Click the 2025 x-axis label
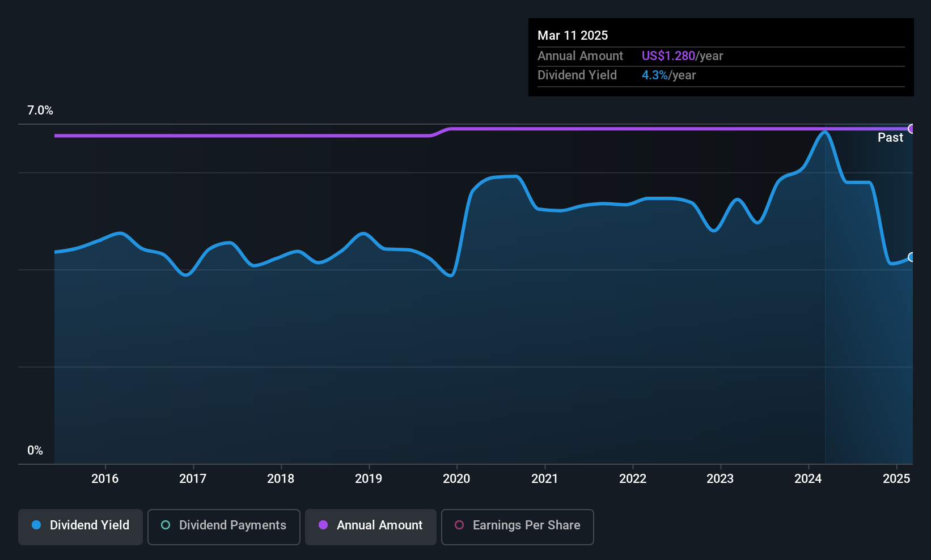The height and width of the screenshot is (560, 931). 896,478
